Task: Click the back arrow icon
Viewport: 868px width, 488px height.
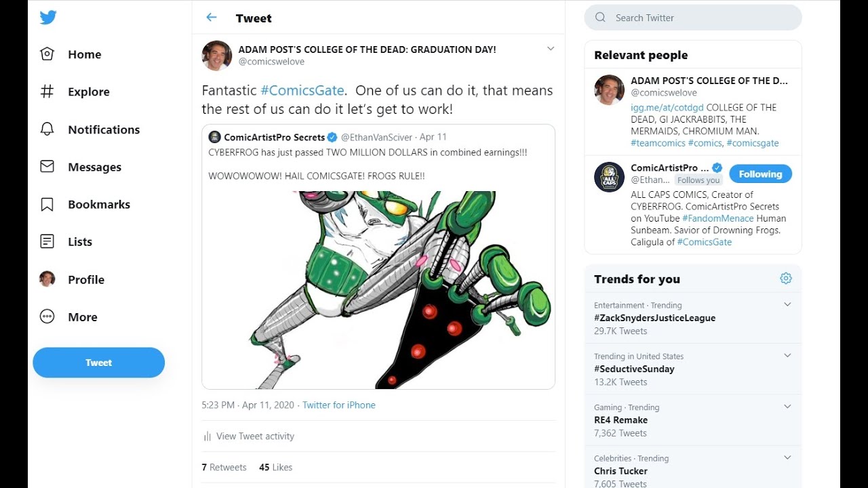Action: pos(212,18)
